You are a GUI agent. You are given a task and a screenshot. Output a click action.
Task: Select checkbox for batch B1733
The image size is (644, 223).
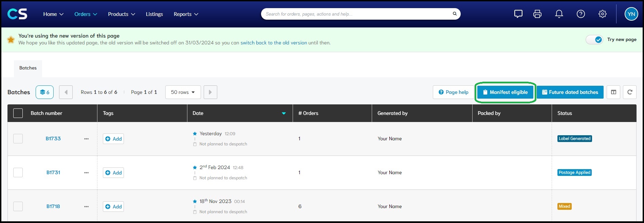pyautogui.click(x=18, y=139)
